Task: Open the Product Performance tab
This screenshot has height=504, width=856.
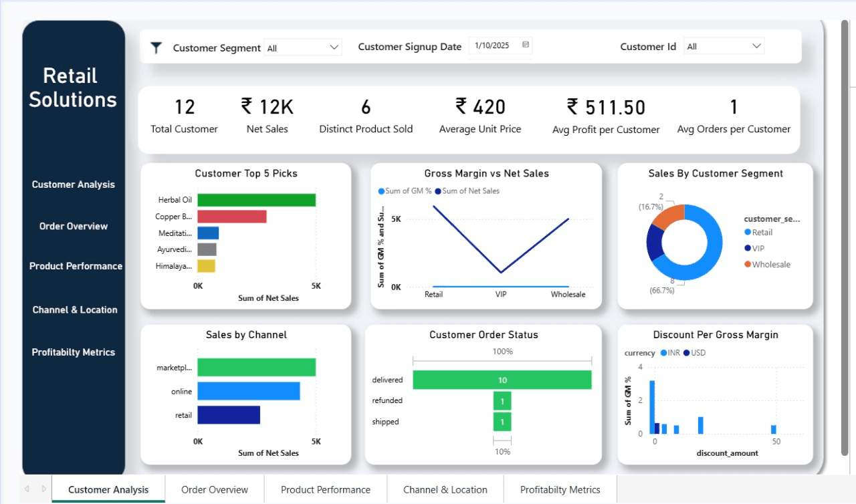Action: point(326,489)
